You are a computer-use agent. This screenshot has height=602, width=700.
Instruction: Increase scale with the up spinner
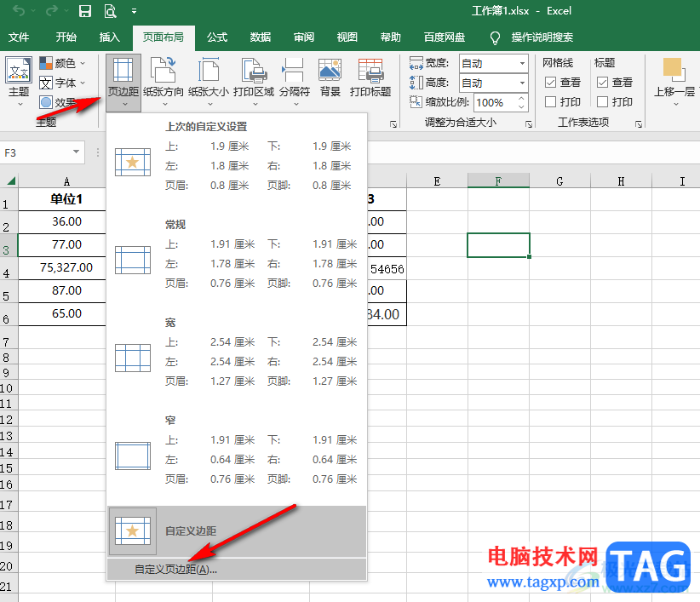[521, 98]
